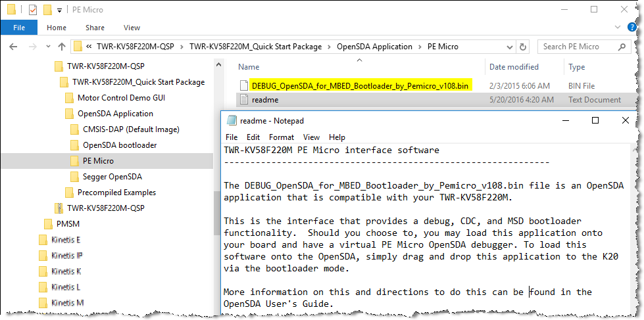
Task: Select Motor Control Demo GUI folder
Action: pos(121,98)
